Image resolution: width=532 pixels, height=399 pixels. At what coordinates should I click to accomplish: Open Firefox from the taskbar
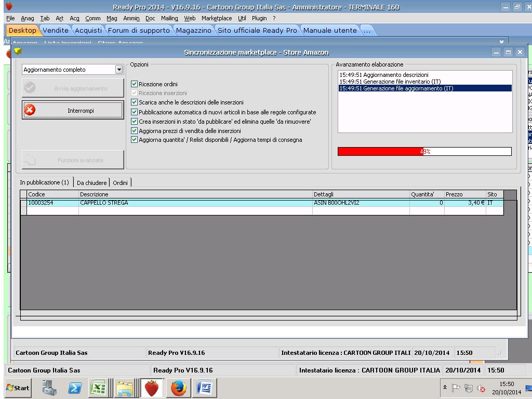(179, 388)
